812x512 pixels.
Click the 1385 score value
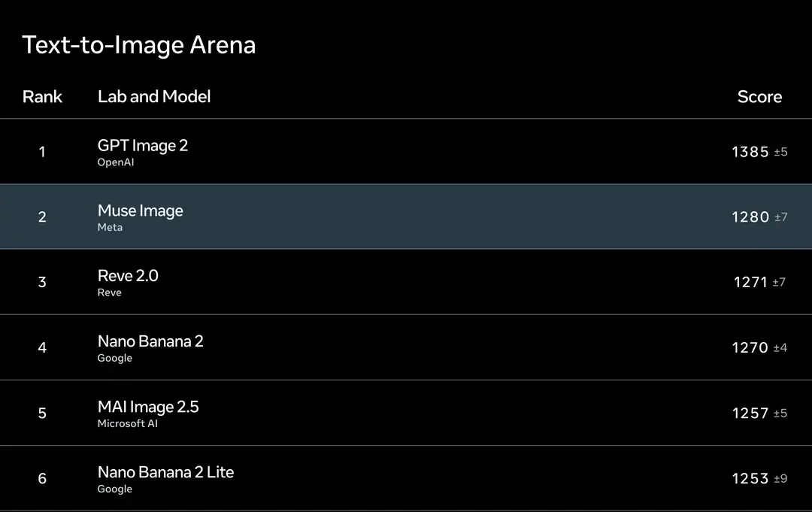(x=750, y=152)
